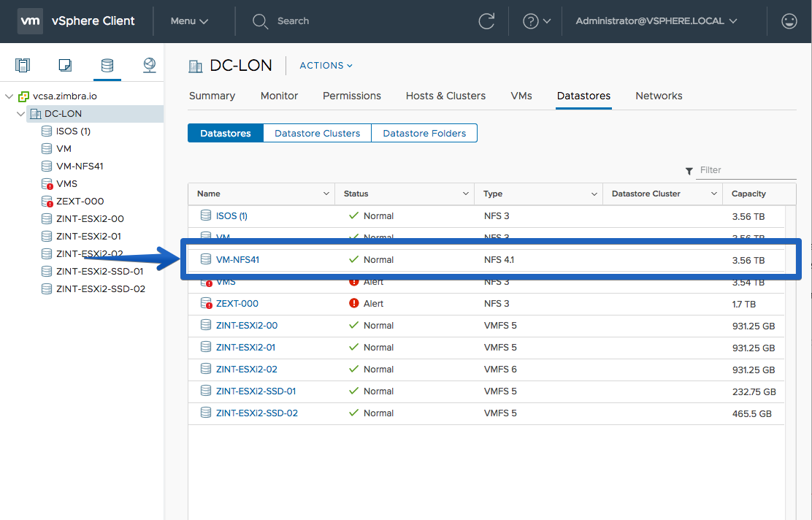This screenshot has width=812, height=520.
Task: Open the help question mark menu
Action: 537,21
